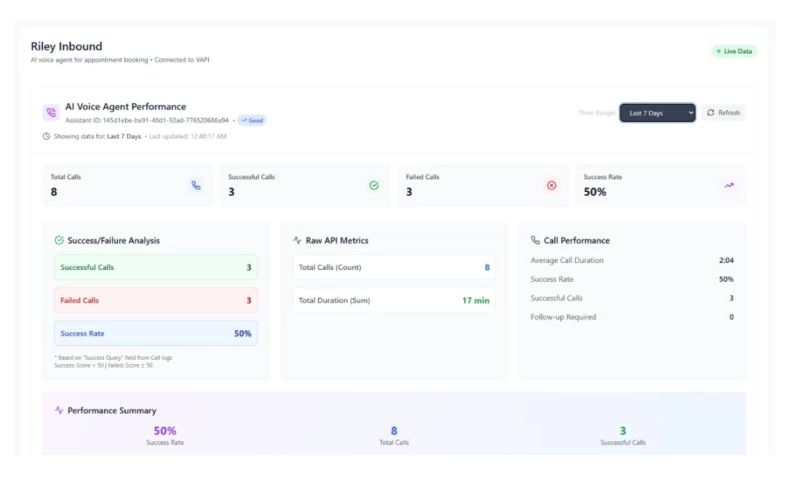Click the clock icon beside Showing data for

[46, 136]
